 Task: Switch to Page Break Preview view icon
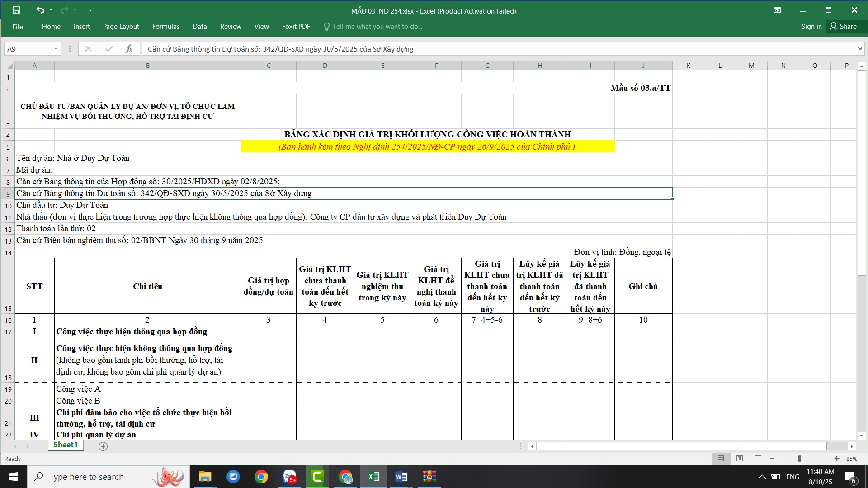[758, 459]
